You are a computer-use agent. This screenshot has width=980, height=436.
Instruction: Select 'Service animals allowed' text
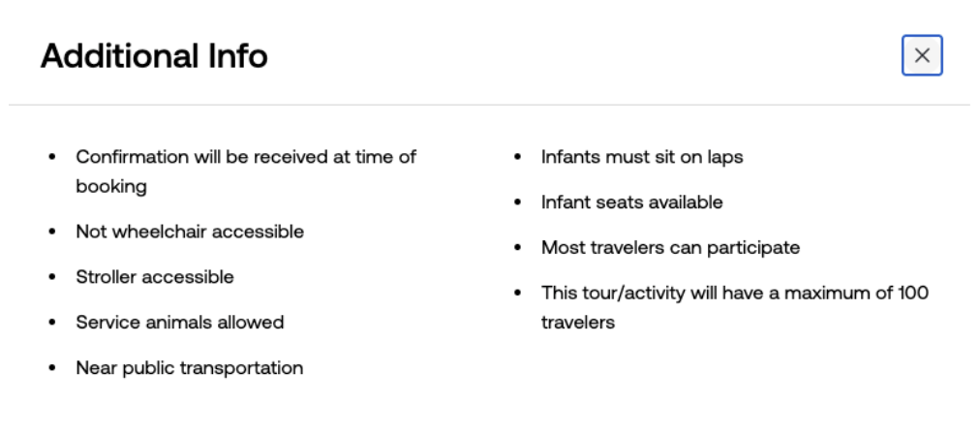[x=180, y=322]
